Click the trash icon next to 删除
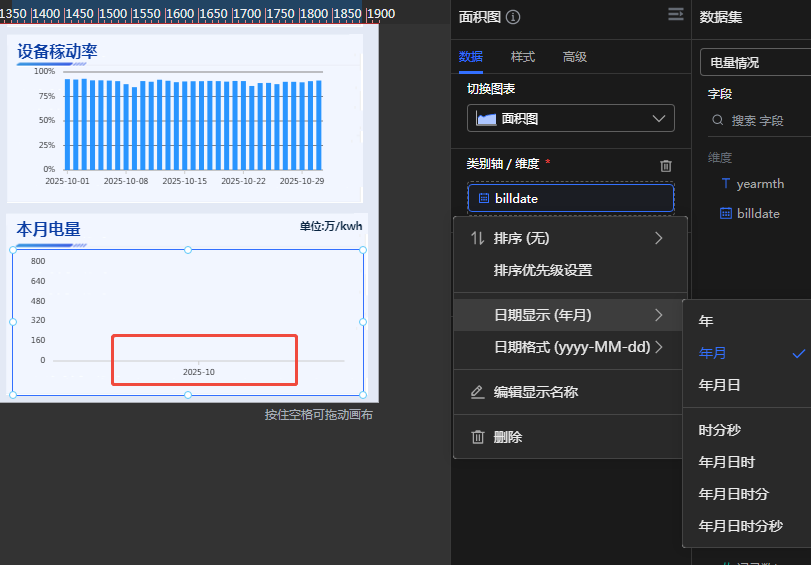 478,437
